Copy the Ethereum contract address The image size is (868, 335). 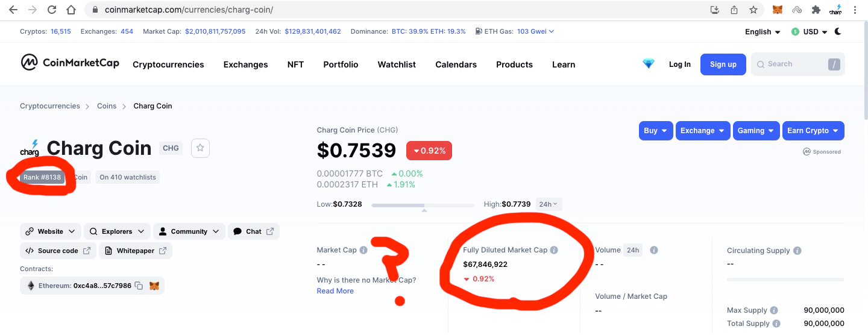coord(139,286)
